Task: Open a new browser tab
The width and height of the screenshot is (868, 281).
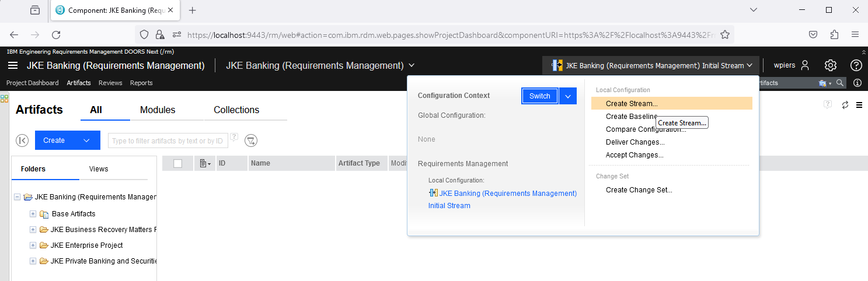Action: click(193, 10)
